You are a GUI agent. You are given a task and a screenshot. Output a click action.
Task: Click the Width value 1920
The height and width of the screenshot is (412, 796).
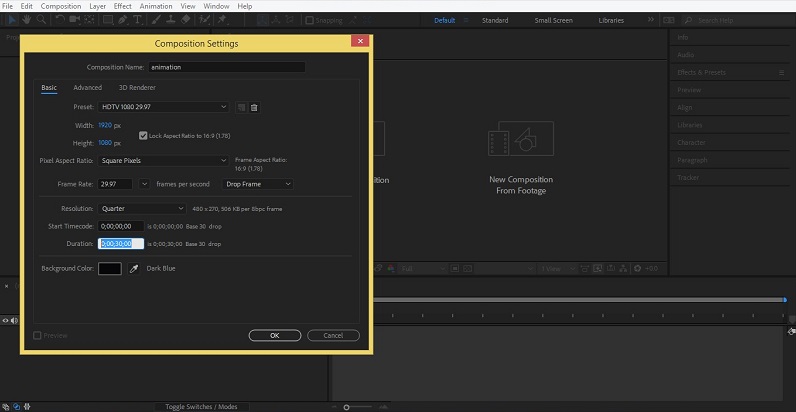[x=105, y=125]
